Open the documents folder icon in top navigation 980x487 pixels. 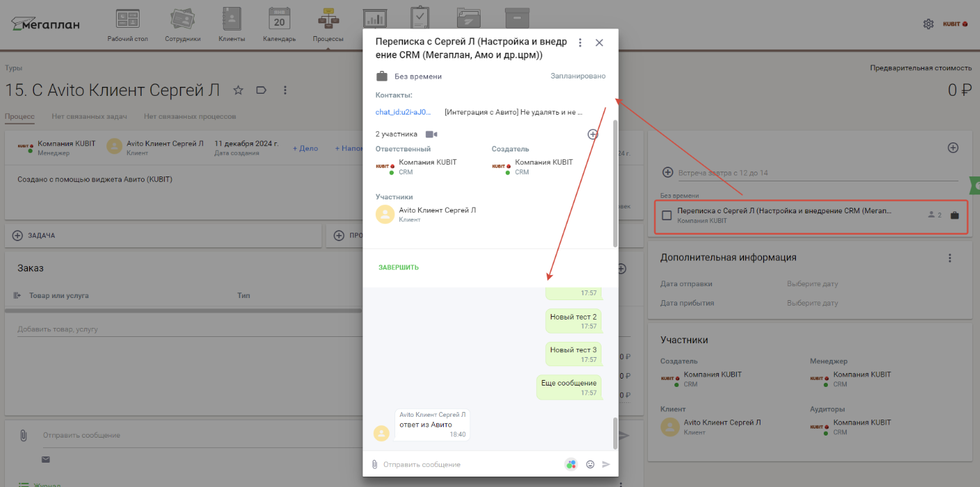[x=469, y=18]
